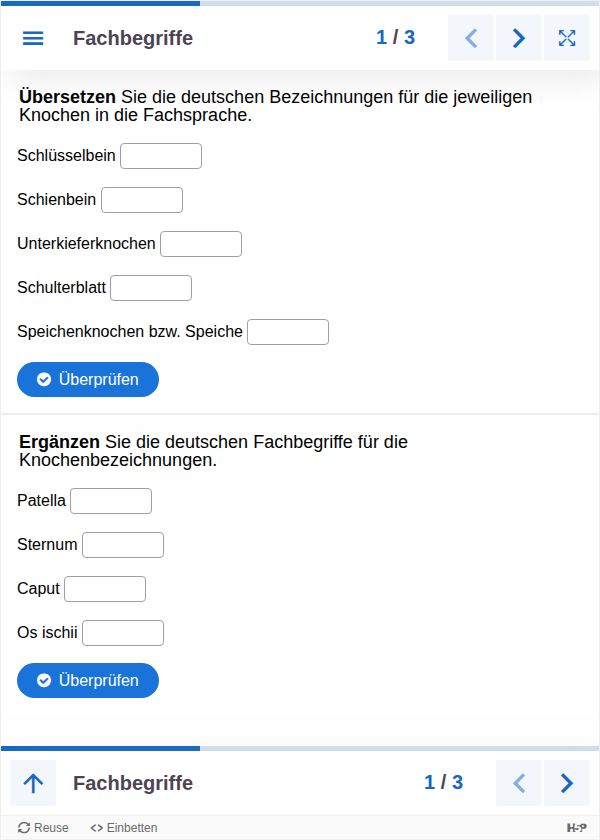Focus the Os ischii text field

123,633
